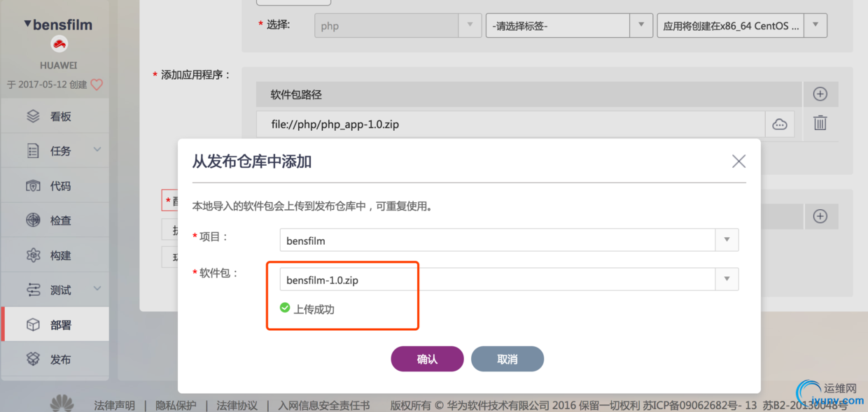Click the cloud repository icon beside package path
This screenshot has height=412, width=868.
779,125
